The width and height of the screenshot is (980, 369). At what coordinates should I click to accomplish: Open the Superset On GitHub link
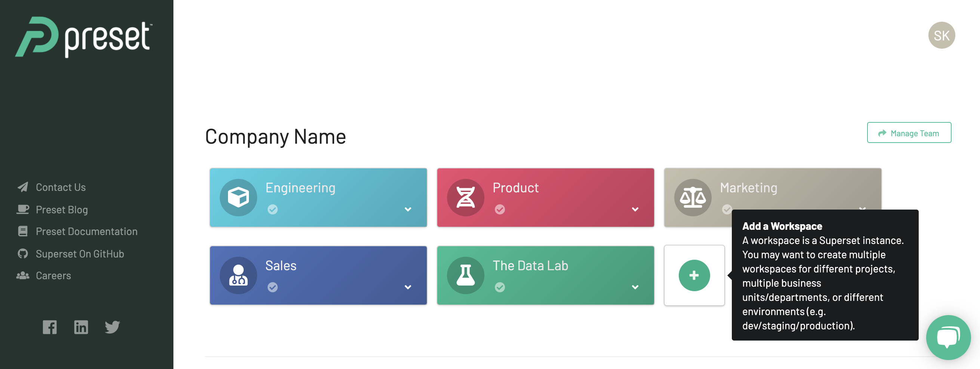coord(80,254)
